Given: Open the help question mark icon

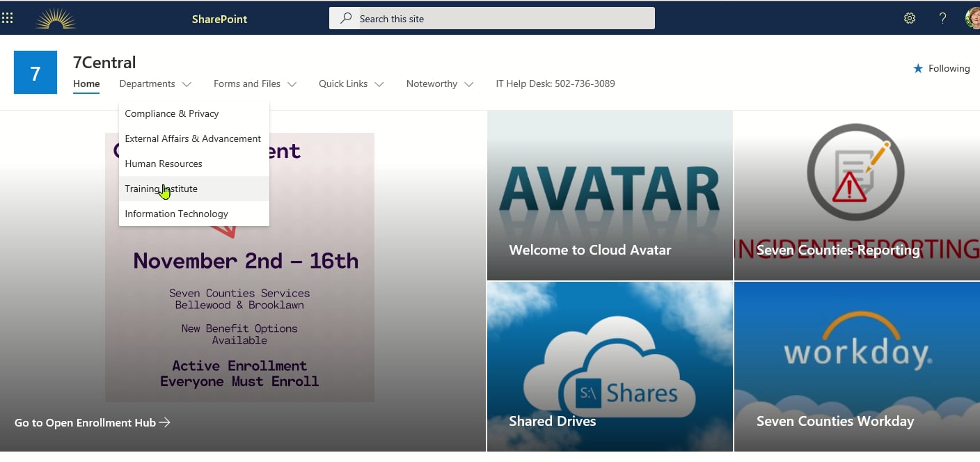Looking at the screenshot, I should (942, 19).
